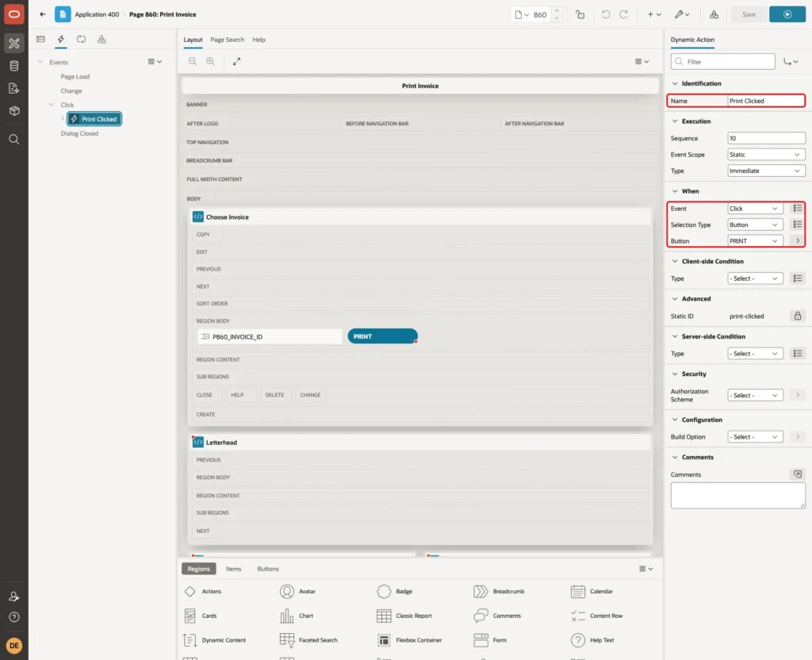Open the Application 400 breadcrumb link
The height and width of the screenshot is (660, 812).
[x=97, y=14]
